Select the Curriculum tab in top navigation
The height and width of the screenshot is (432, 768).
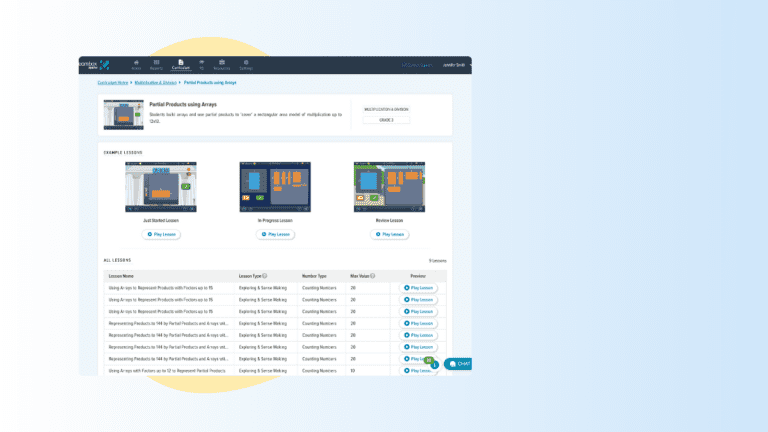click(x=181, y=65)
